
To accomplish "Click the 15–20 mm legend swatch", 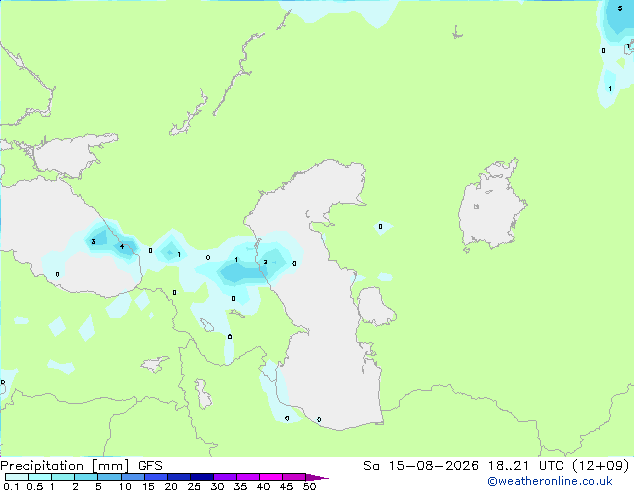I will 155,477.
